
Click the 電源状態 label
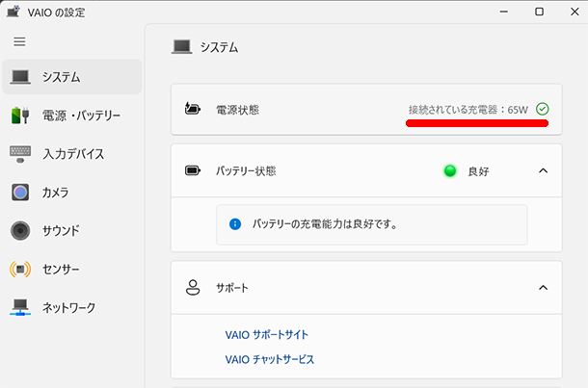[x=237, y=110]
